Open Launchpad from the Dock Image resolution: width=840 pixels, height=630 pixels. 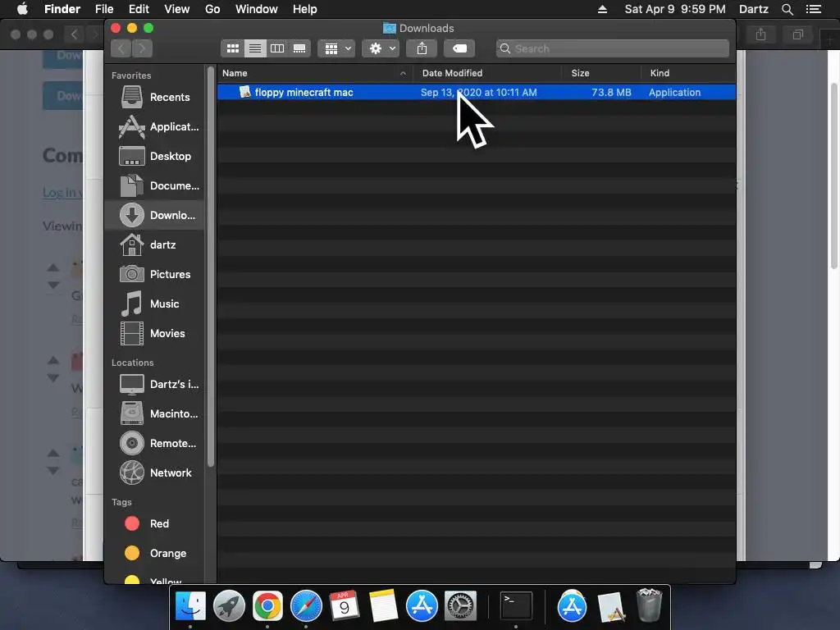point(229,606)
